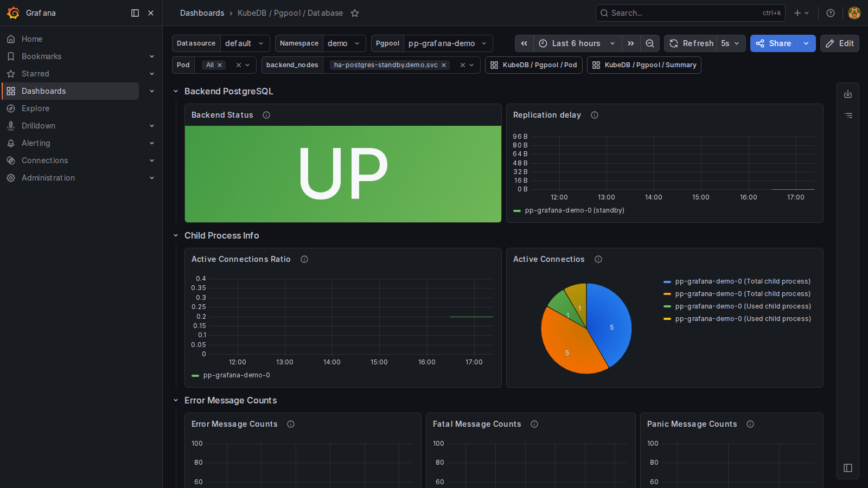The image size is (868, 488).
Task: Open the Datasource default dropdown
Action: click(245, 43)
